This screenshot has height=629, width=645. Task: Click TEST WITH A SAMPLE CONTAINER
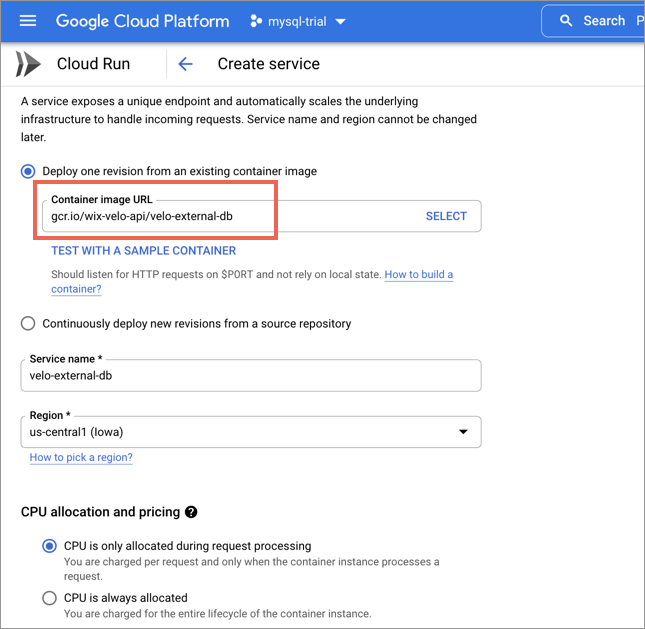(x=144, y=251)
